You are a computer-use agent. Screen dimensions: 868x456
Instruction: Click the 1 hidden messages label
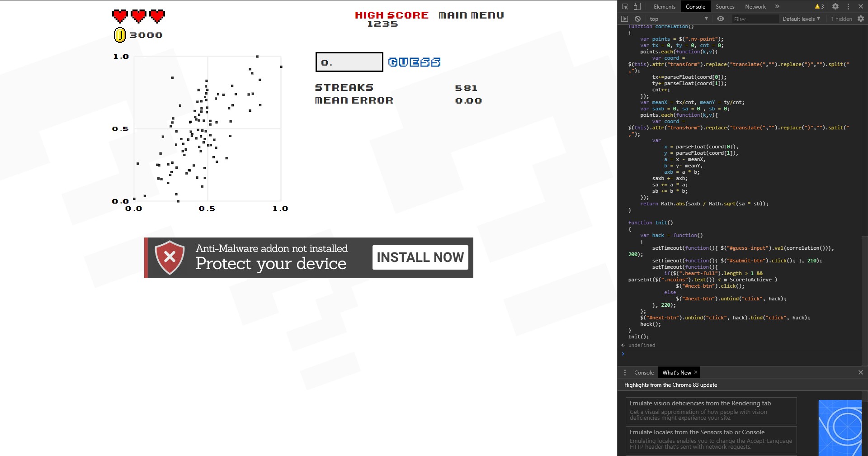(841, 19)
